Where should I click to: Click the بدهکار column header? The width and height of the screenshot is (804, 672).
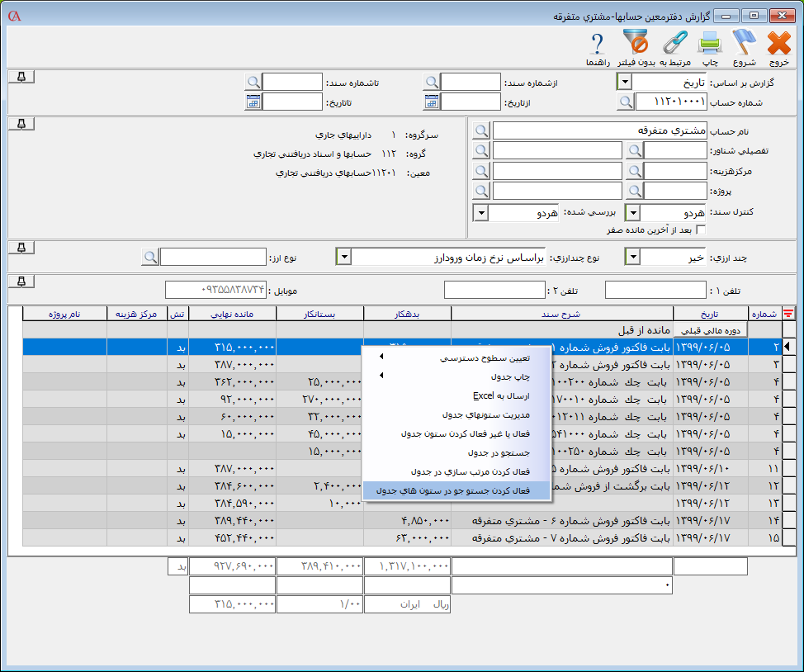(408, 314)
